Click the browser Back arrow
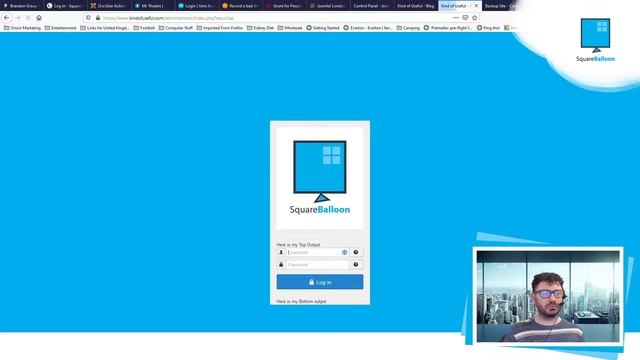Screen dimensions: 640x360 [x=7, y=18]
